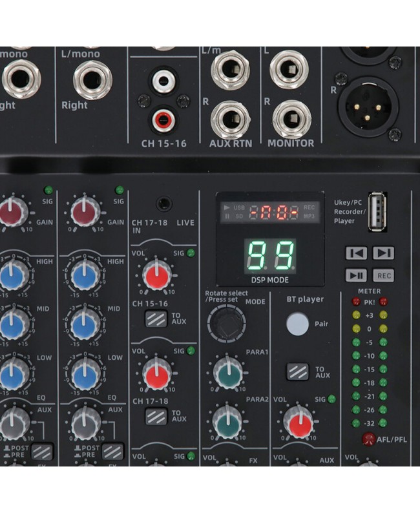The image size is (420, 513).
Task: Click the AUX RTN L/m jack
Action: pos(230,69)
